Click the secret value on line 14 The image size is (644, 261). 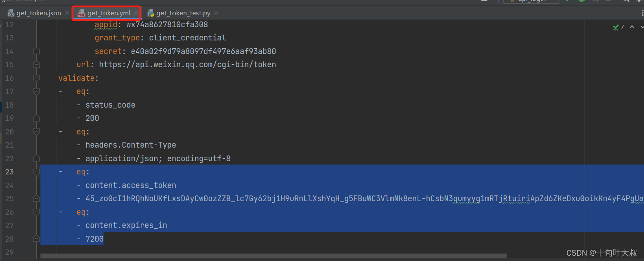tap(203, 51)
